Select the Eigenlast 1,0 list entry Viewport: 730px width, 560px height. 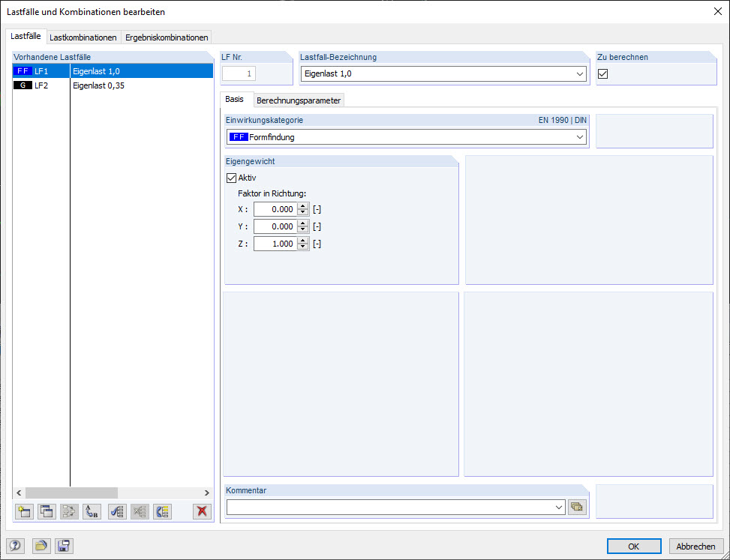point(113,71)
